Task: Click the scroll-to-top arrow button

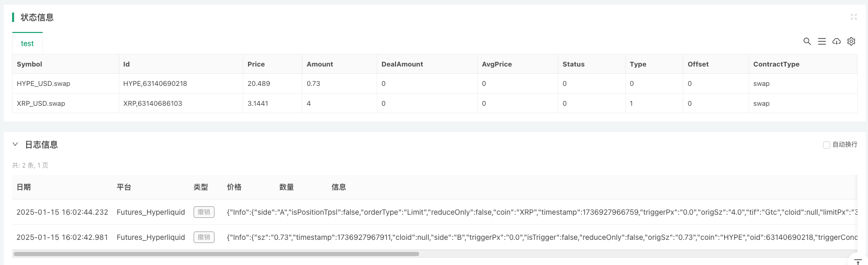Action: [x=858, y=261]
